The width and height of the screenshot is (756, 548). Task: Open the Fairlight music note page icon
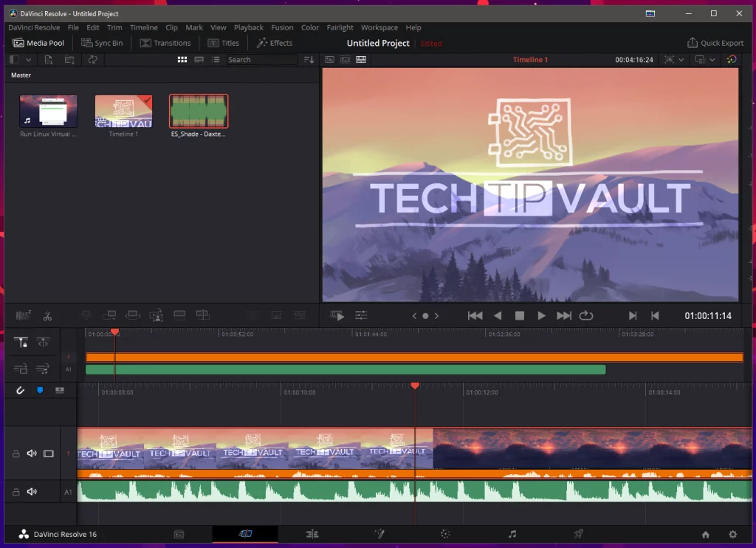click(x=512, y=534)
